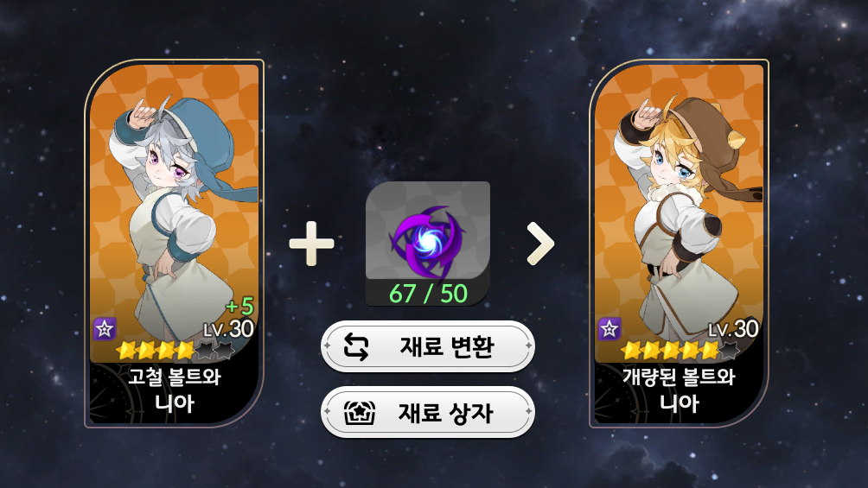Click the plus sign between card and material
The height and width of the screenshot is (488, 868).
(311, 244)
